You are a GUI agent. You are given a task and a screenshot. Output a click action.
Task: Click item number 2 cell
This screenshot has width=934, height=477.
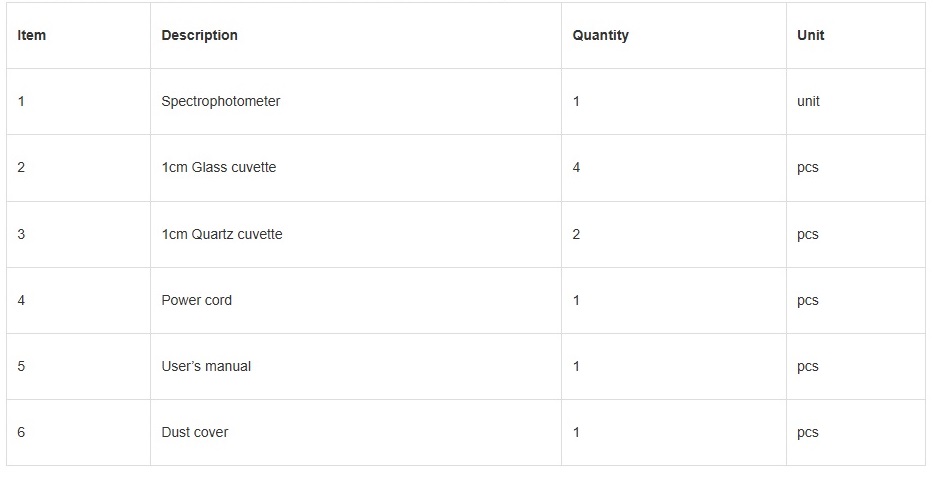22,167
